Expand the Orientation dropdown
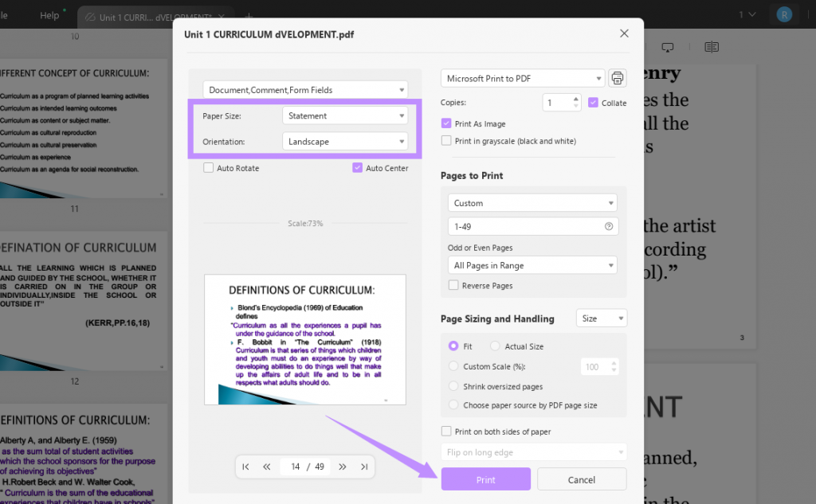Image resolution: width=816 pixels, height=504 pixels. click(x=345, y=142)
